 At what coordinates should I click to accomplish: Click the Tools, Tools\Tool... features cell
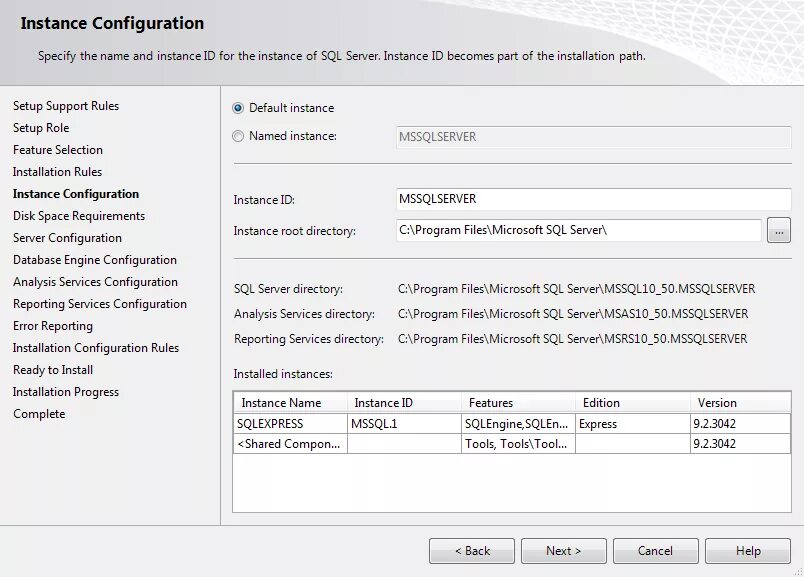(x=518, y=444)
